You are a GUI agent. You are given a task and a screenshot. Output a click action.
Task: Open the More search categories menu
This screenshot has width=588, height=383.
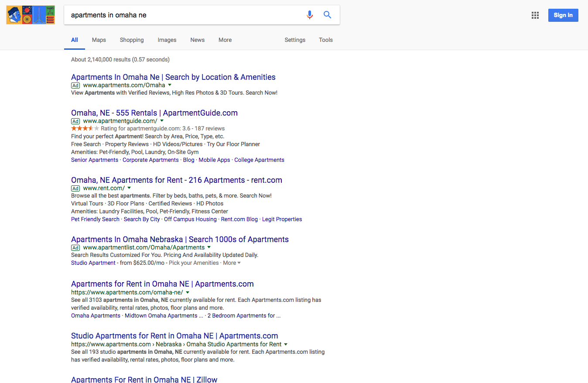pyautogui.click(x=225, y=40)
